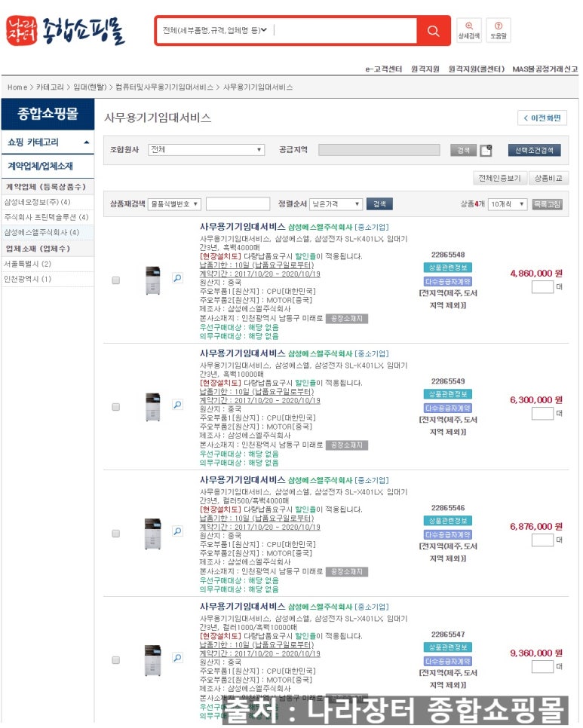The width and height of the screenshot is (583, 728).
Task: Click 전체인증보기 button
Action: 499,179
